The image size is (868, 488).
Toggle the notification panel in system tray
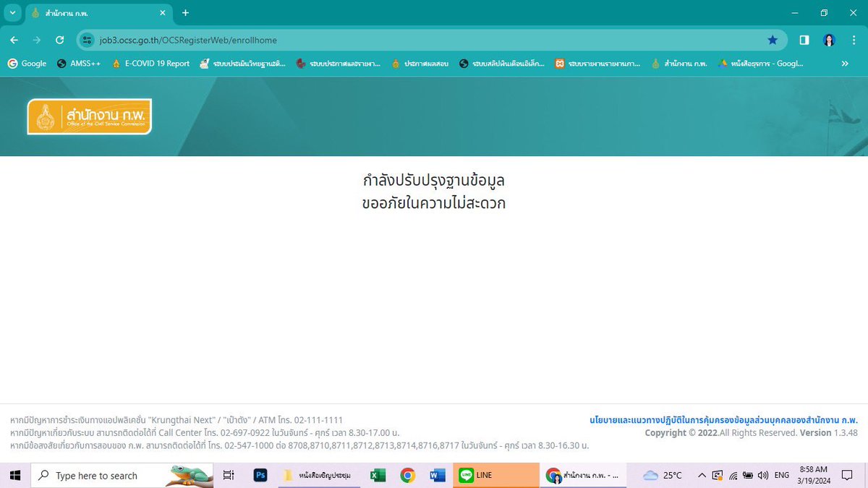click(x=847, y=475)
